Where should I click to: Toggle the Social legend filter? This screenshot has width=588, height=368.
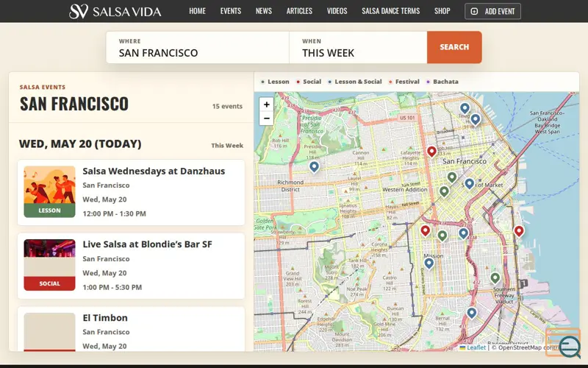coord(309,82)
